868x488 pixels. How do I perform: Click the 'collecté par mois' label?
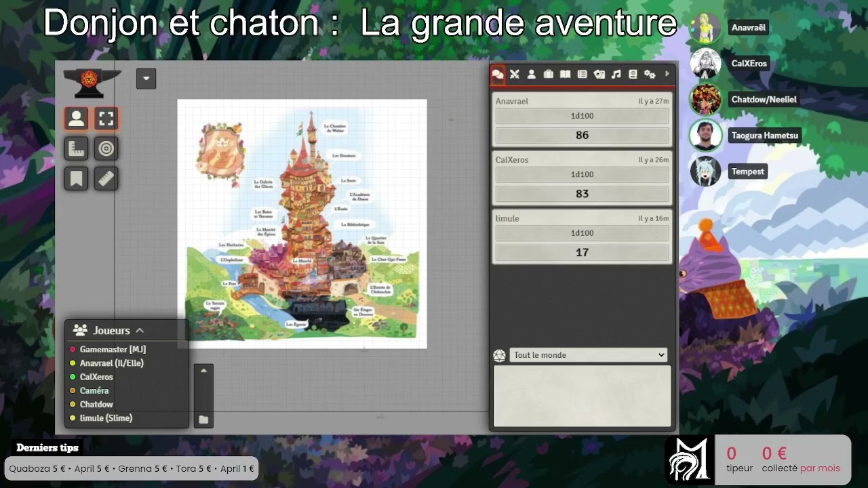click(801, 468)
